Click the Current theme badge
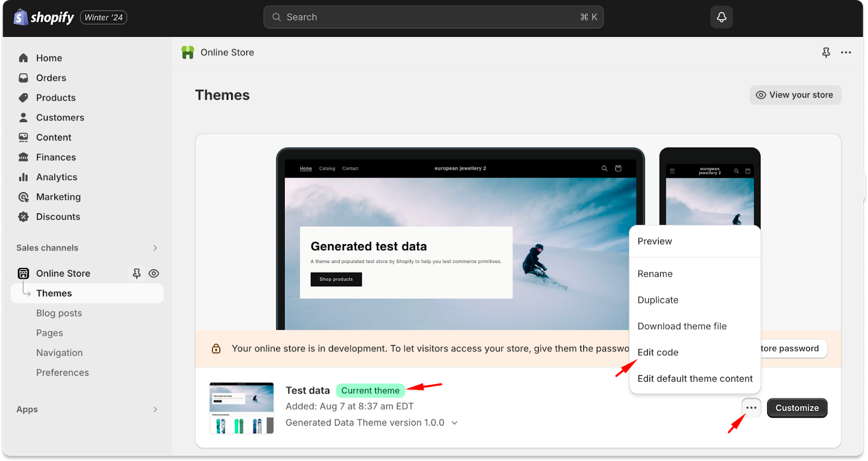Screen dimensions: 868x461 [371, 390]
